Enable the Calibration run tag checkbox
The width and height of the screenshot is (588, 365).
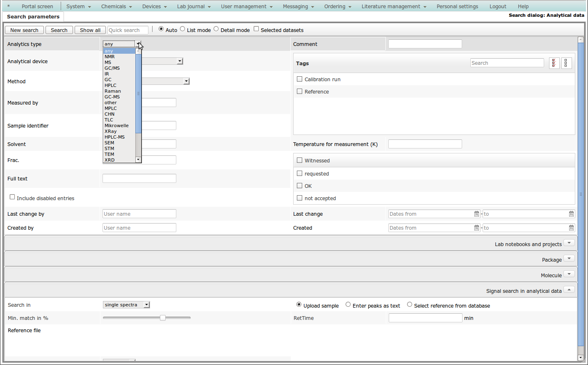300,79
